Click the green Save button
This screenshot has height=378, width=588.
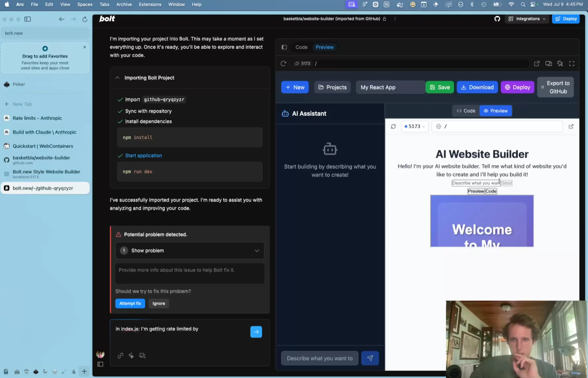pos(439,87)
